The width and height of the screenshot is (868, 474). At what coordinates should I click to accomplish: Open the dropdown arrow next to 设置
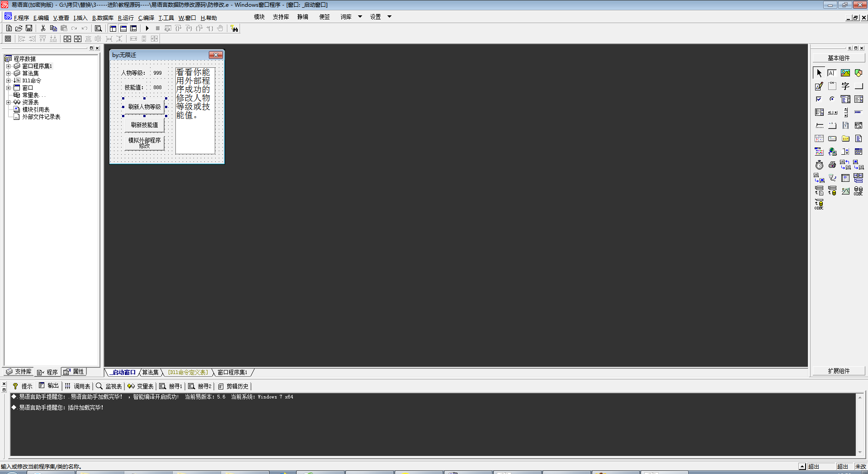[x=389, y=17]
